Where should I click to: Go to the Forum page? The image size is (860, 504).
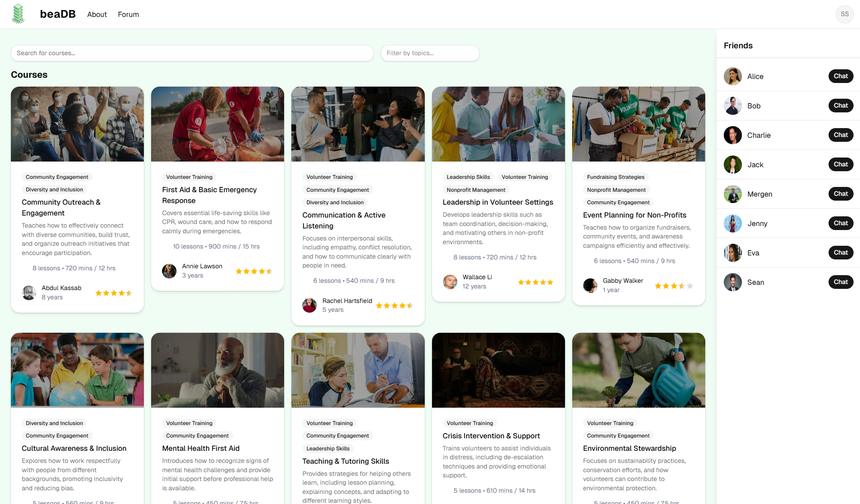pos(128,15)
